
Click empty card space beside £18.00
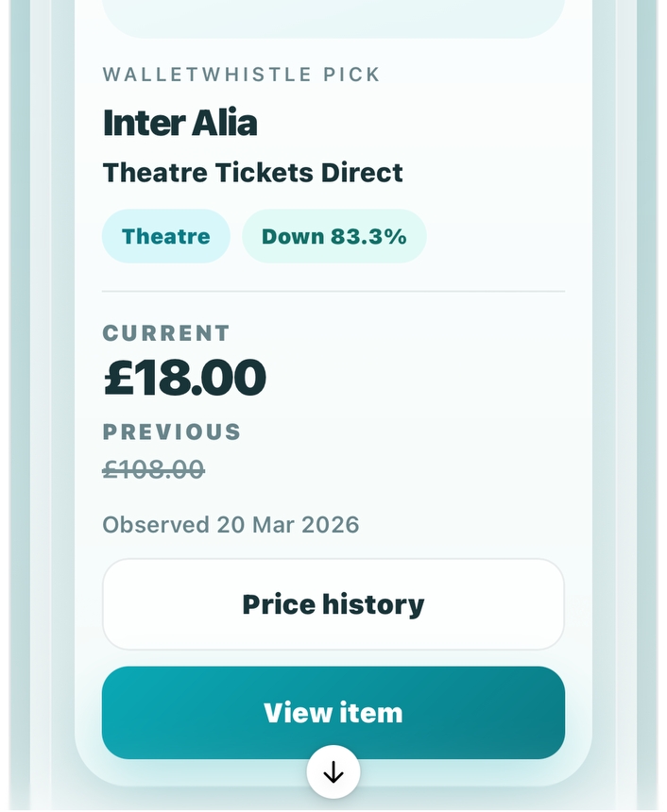pyautogui.click(x=425, y=378)
